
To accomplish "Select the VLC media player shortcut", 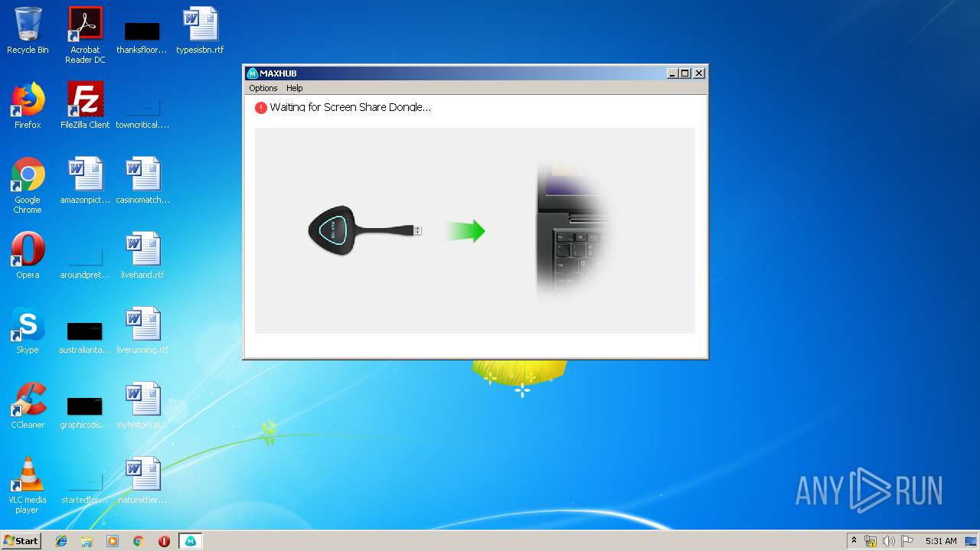I will pos(28,485).
